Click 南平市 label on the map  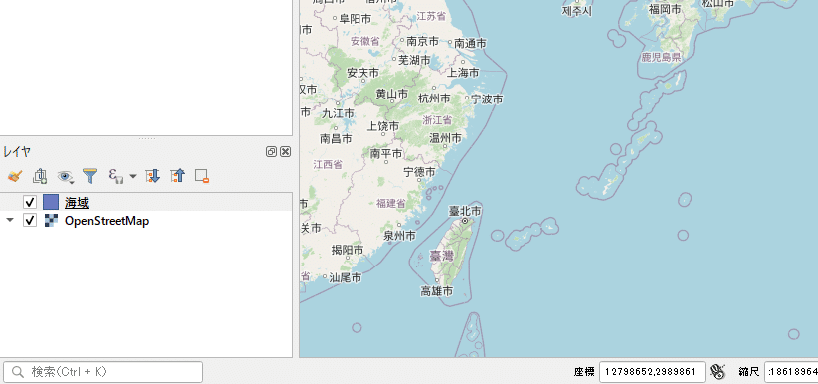pos(386,153)
